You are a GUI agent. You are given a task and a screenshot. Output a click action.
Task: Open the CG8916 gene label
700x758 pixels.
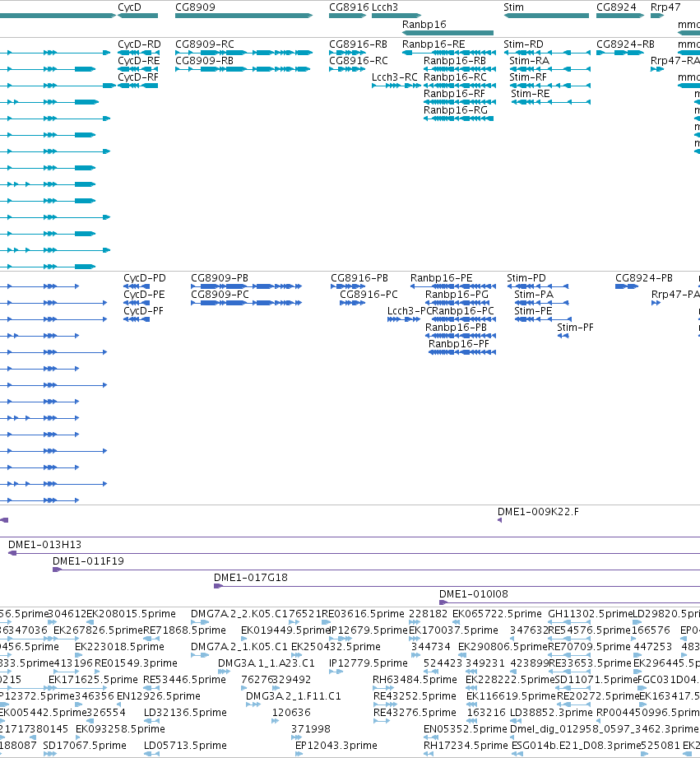(x=349, y=7)
